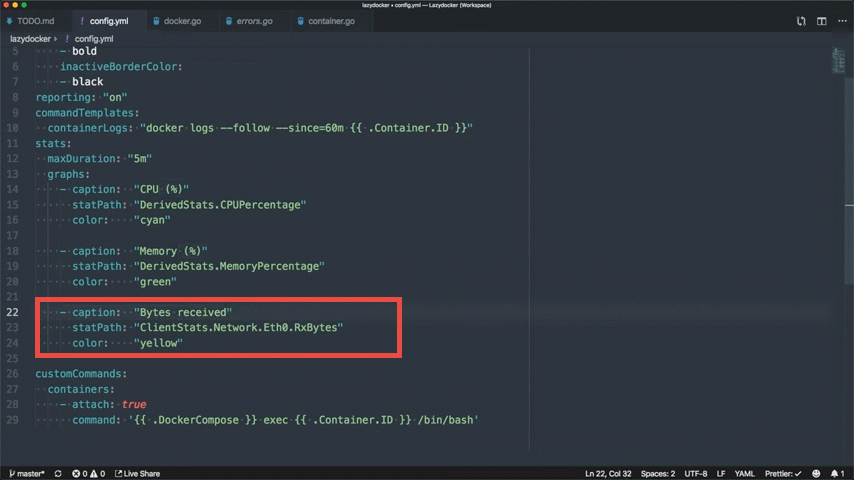Change the YAML language mode
Image resolution: width=854 pixels, height=480 pixels.
point(745,473)
